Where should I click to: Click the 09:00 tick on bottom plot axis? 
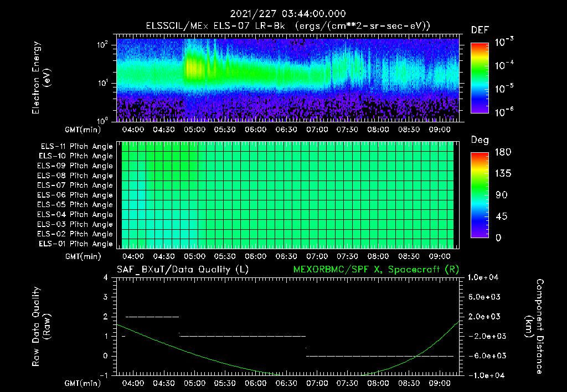pyautogui.click(x=439, y=383)
